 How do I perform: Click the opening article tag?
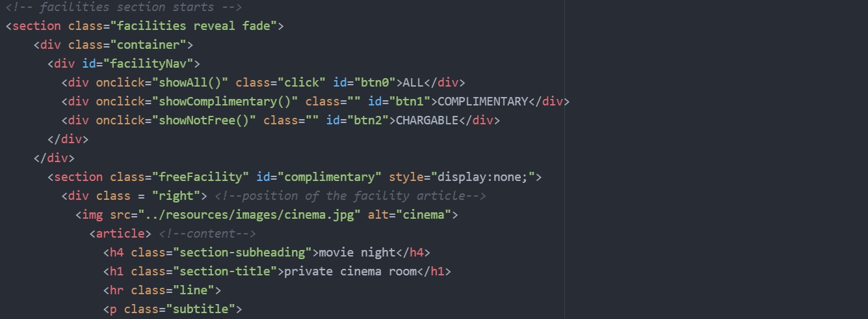pyautogui.click(x=120, y=234)
